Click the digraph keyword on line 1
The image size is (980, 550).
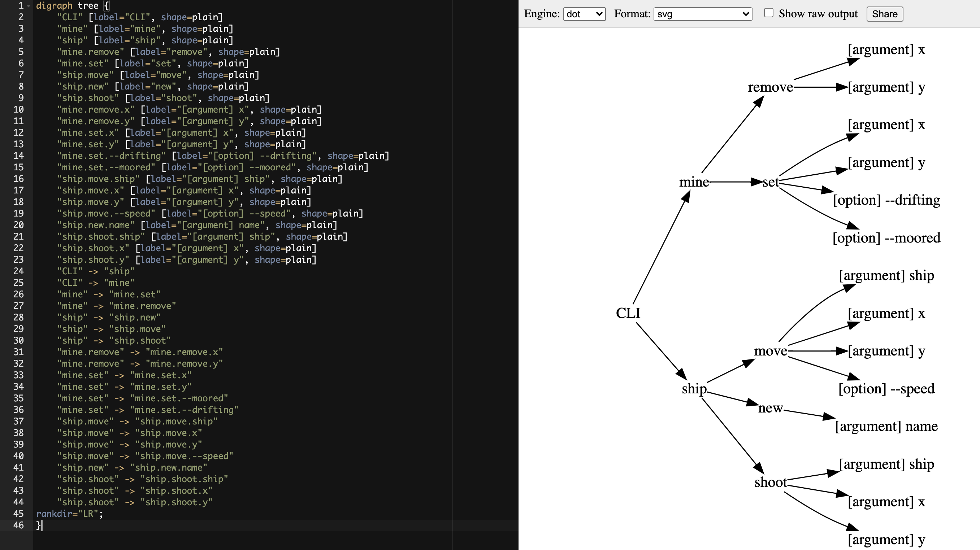[54, 6]
